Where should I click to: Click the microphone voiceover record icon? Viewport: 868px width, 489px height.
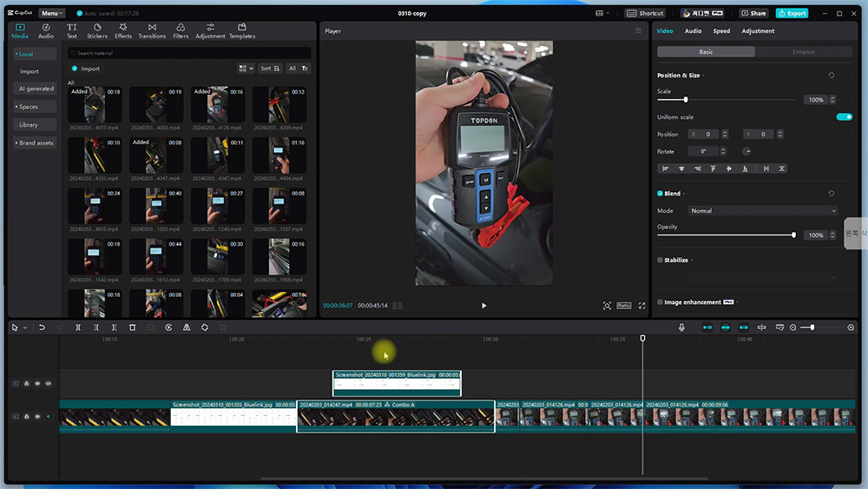(x=681, y=327)
